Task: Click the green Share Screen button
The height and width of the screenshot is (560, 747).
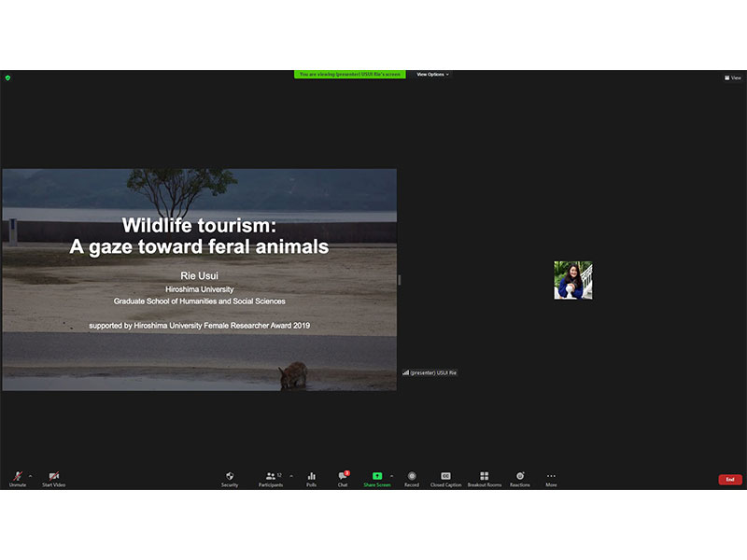Action: (x=377, y=478)
